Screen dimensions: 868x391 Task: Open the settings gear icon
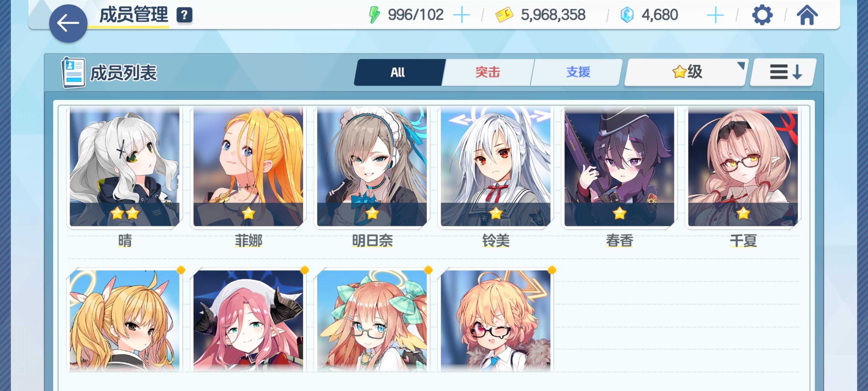click(x=762, y=15)
